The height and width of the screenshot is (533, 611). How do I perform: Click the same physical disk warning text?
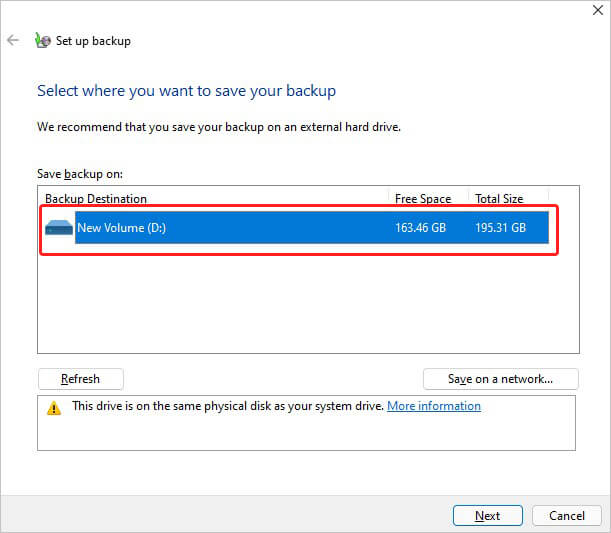228,406
